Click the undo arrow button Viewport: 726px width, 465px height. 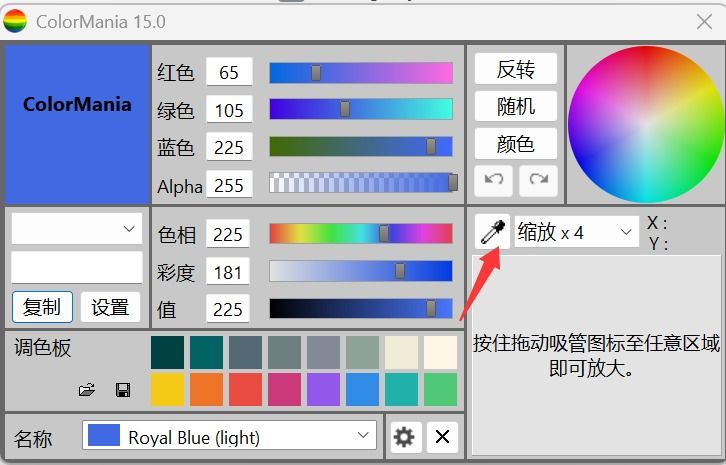(494, 180)
